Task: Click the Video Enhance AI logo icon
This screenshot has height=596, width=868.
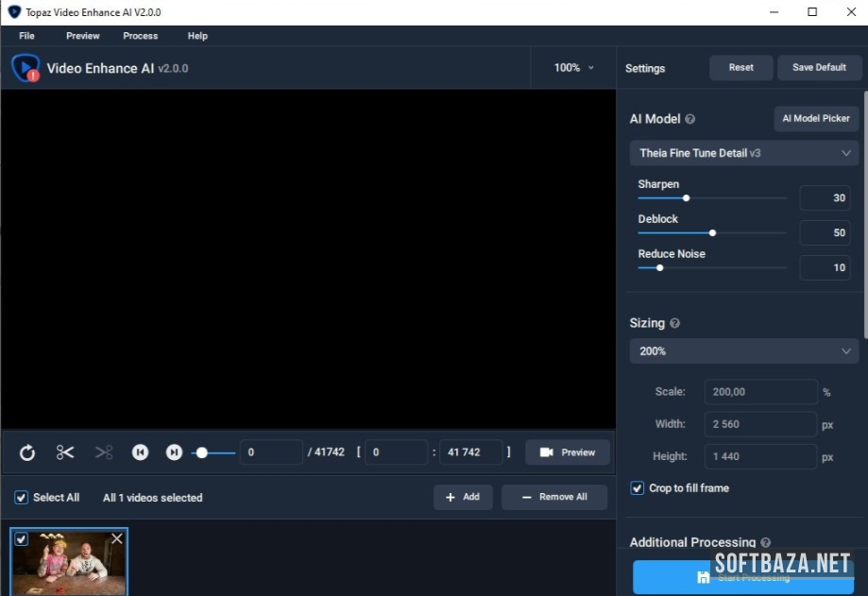Action: (26, 68)
